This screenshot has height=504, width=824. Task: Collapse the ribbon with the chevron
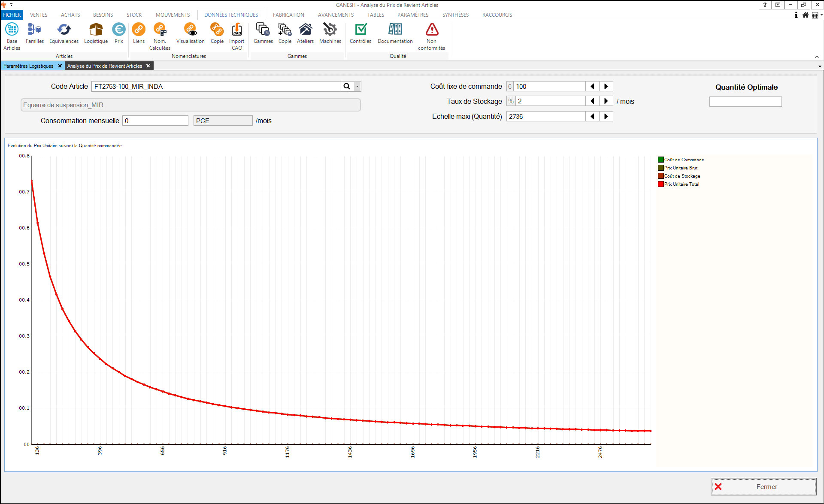tap(817, 57)
